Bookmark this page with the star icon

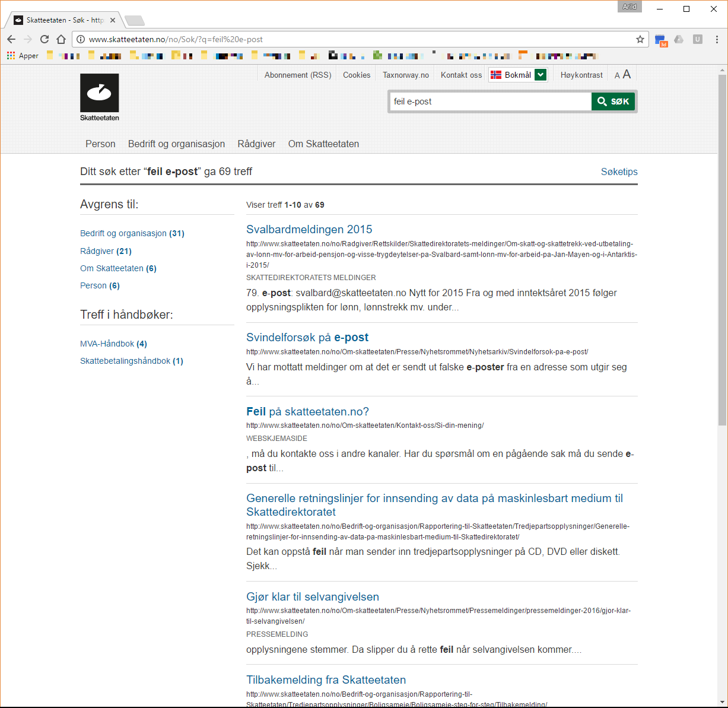640,39
